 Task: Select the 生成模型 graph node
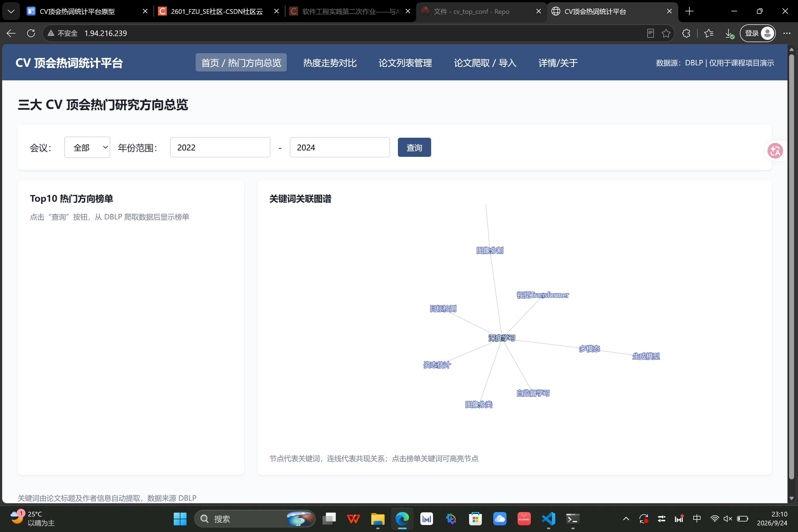646,356
